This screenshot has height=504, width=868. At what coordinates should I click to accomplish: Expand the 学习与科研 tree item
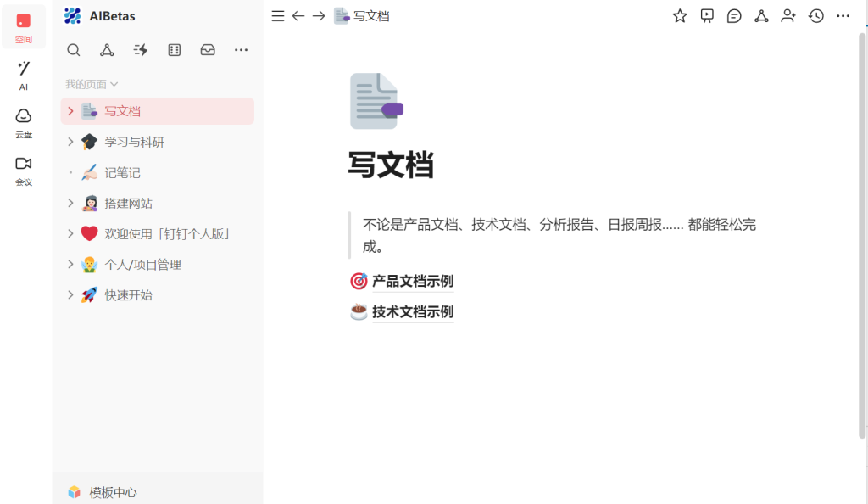click(x=71, y=142)
